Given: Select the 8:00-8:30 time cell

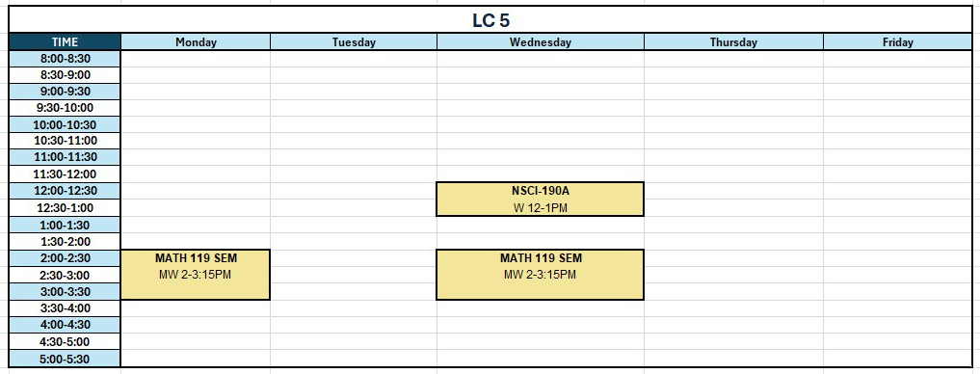Looking at the screenshot, I should coord(65,59).
